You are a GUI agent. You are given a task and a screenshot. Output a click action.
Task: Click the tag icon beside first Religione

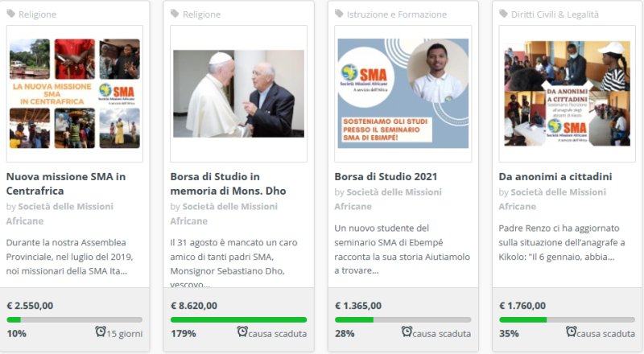click(x=11, y=14)
